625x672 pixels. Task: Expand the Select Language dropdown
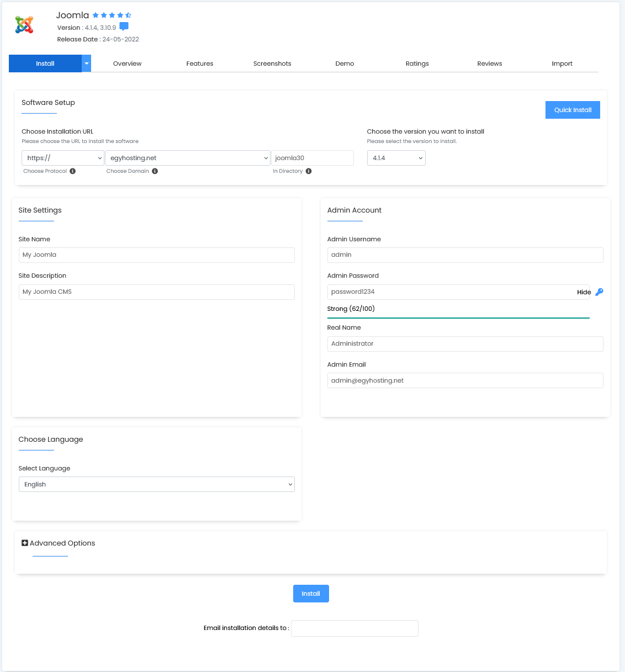tap(156, 484)
